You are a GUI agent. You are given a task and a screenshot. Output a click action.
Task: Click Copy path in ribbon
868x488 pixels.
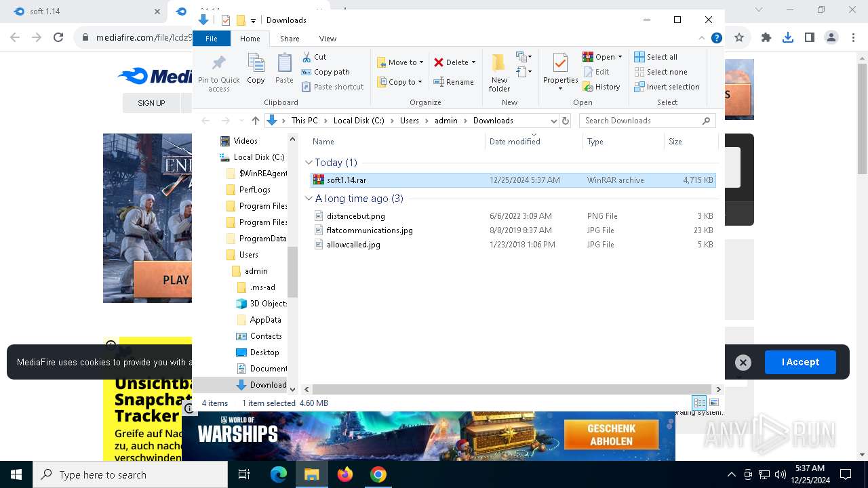click(x=325, y=72)
